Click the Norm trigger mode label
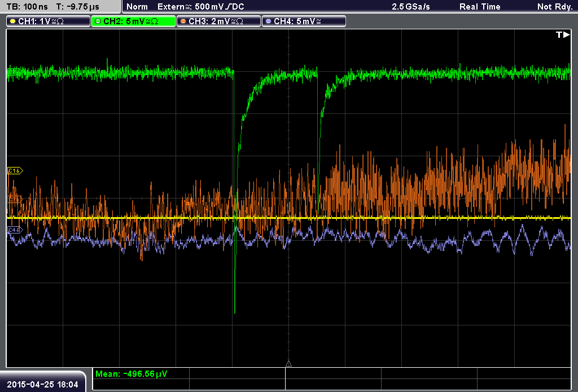The width and height of the screenshot is (578, 392). click(x=137, y=7)
